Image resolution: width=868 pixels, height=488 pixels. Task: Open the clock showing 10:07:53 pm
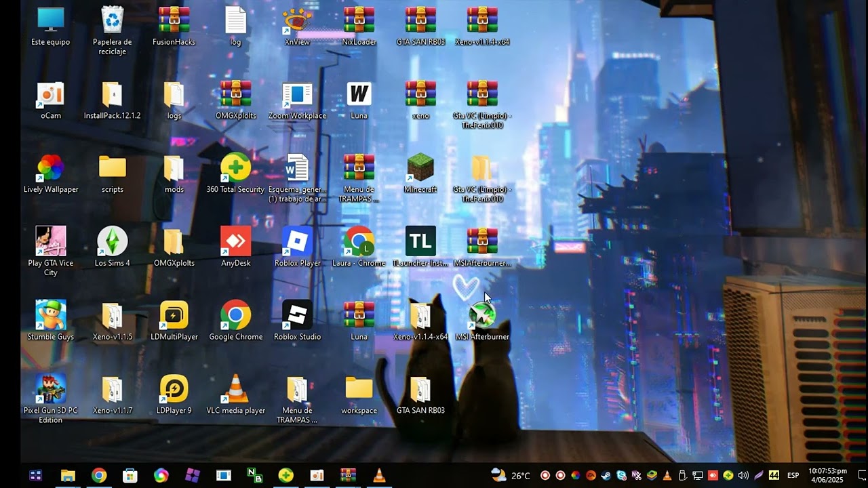(x=827, y=475)
